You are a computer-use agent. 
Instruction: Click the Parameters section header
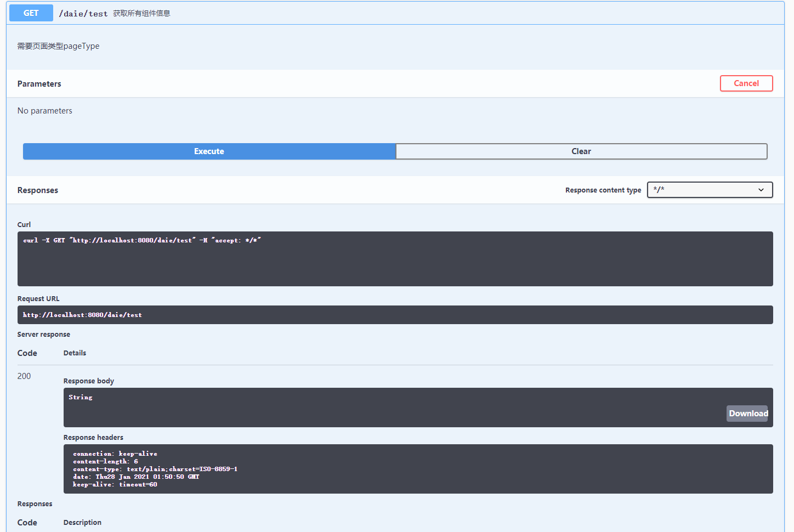pos(39,83)
